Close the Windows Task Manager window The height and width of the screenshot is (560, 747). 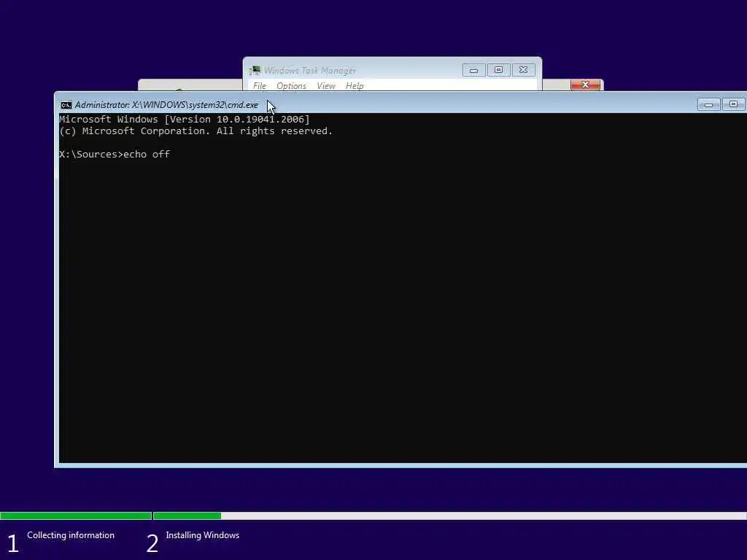(x=523, y=70)
